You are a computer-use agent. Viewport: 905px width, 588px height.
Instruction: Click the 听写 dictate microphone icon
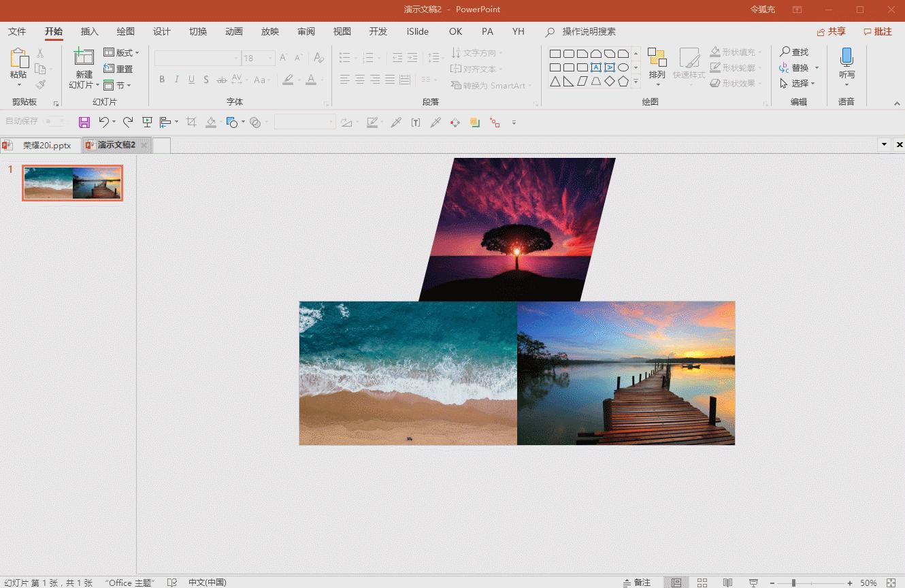(846, 58)
